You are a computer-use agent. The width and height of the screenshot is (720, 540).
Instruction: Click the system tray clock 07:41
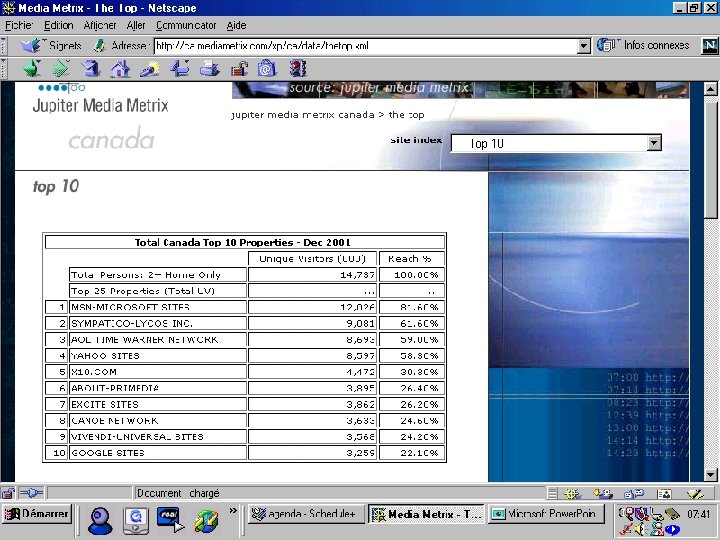698,514
